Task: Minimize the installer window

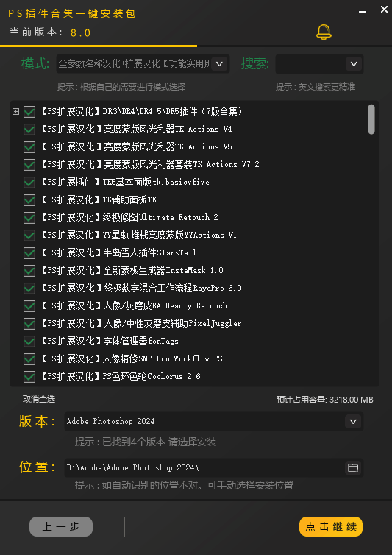Action: click(363, 11)
